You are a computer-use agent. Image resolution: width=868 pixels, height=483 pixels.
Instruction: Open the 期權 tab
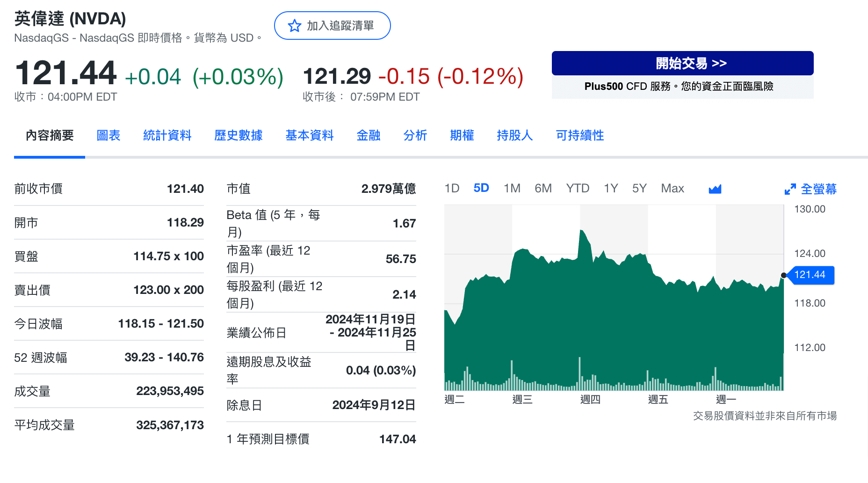[x=462, y=135]
